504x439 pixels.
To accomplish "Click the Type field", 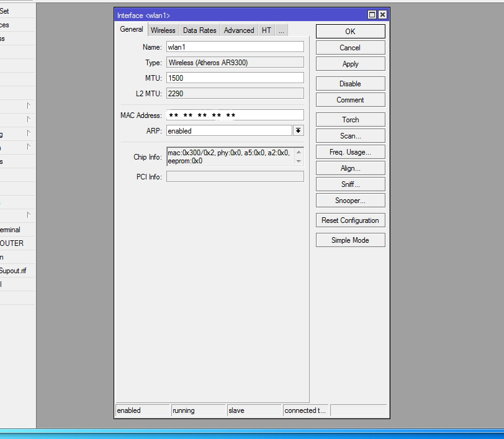I will click(235, 62).
